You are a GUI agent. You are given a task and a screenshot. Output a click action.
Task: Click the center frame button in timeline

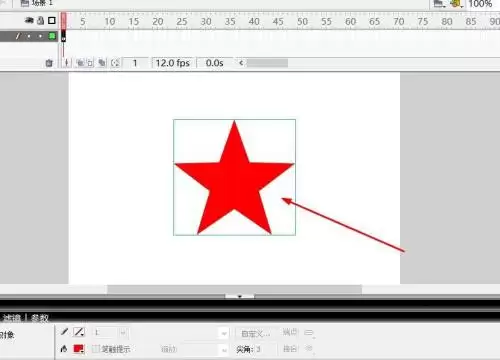(x=67, y=63)
